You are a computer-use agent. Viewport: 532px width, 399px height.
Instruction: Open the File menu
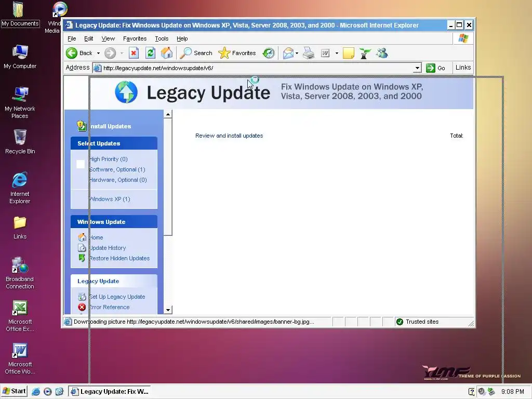[x=72, y=38]
